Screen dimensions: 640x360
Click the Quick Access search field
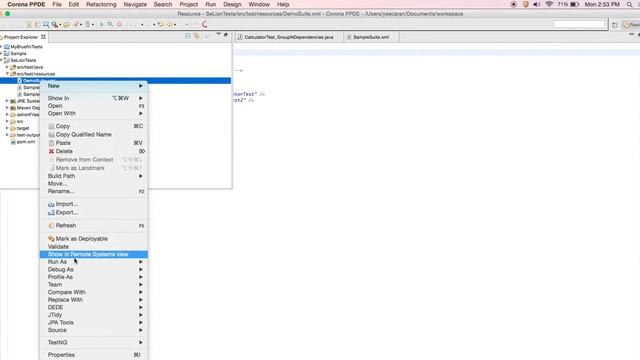[579, 24]
